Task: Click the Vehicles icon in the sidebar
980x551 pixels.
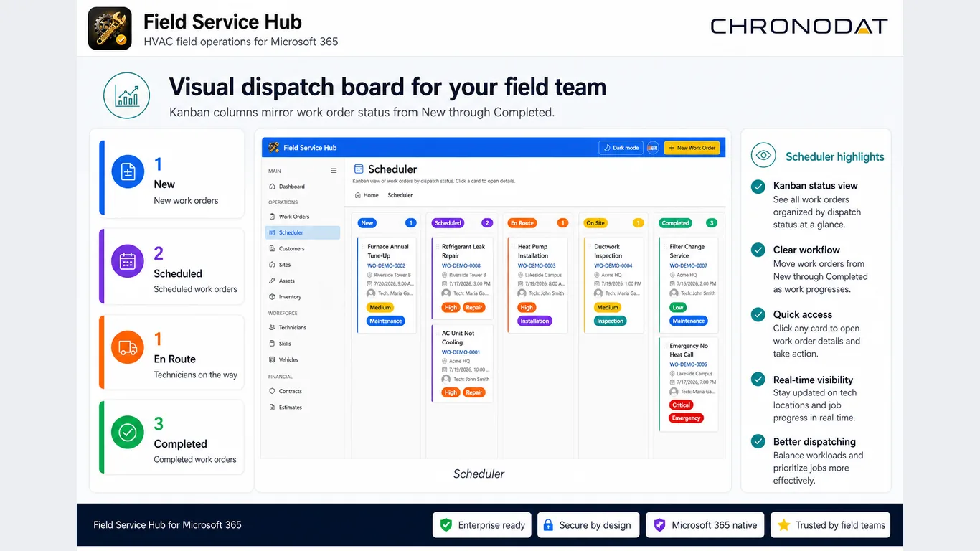Action: point(272,359)
